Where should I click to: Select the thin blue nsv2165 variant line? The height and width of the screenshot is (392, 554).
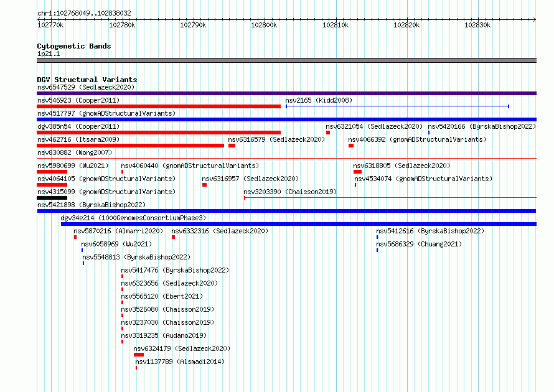coord(398,106)
